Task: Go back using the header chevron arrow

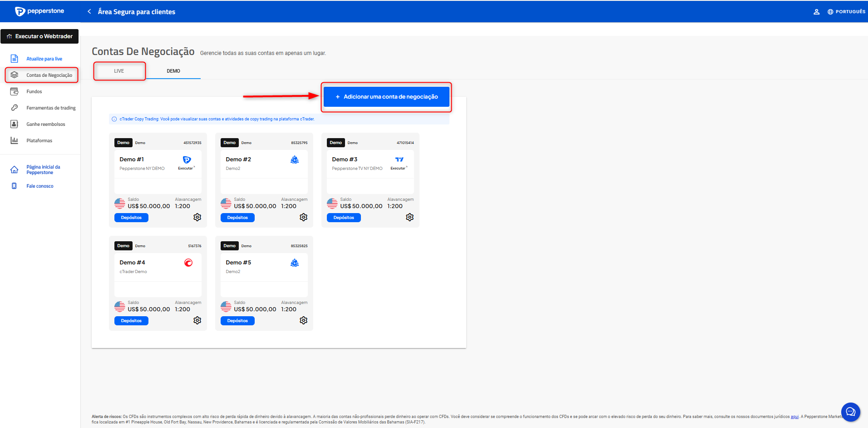Action: [89, 11]
